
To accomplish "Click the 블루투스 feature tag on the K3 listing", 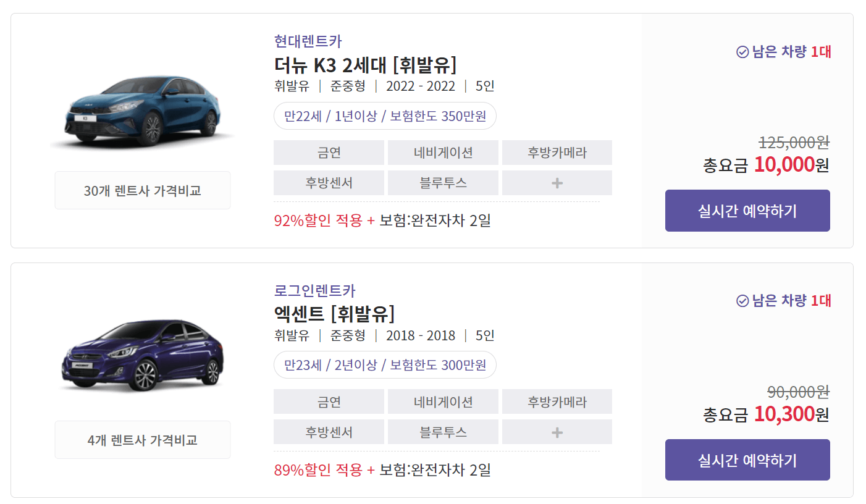I will (x=442, y=182).
